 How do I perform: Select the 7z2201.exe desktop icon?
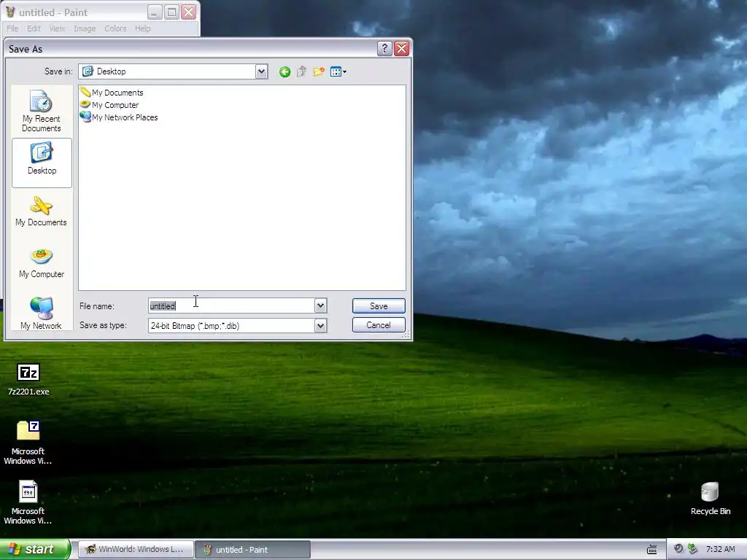28,379
